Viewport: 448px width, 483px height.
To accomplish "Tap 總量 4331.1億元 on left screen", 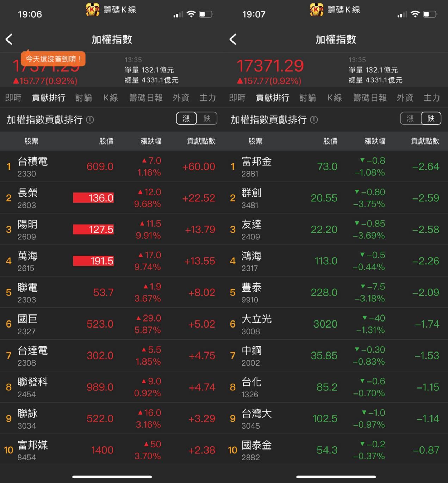I will click(x=151, y=80).
